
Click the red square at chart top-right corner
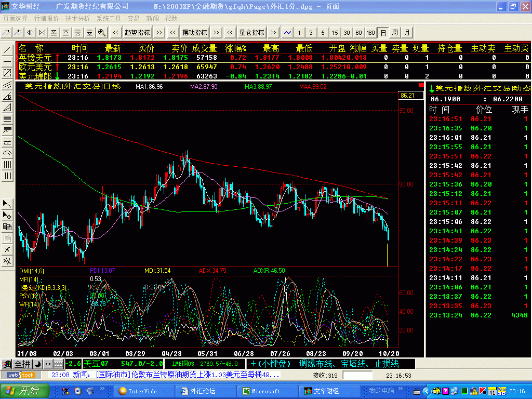point(421,85)
